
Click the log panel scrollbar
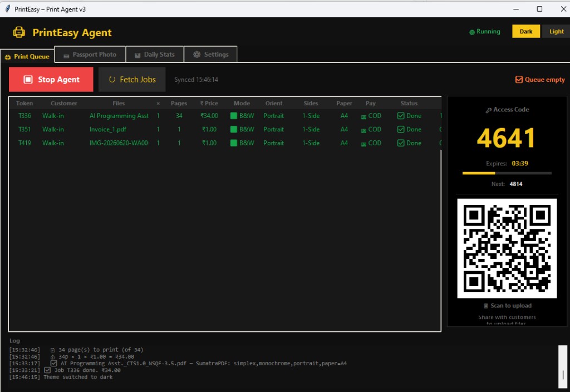point(563,366)
